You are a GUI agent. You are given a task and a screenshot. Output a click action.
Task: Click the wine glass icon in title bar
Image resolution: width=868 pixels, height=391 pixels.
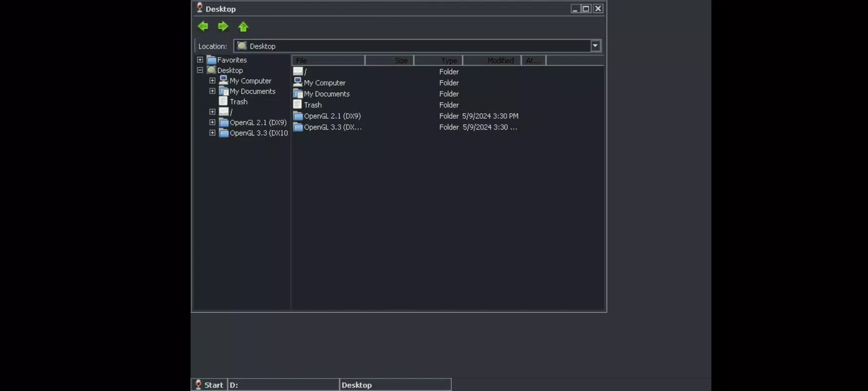[199, 7]
